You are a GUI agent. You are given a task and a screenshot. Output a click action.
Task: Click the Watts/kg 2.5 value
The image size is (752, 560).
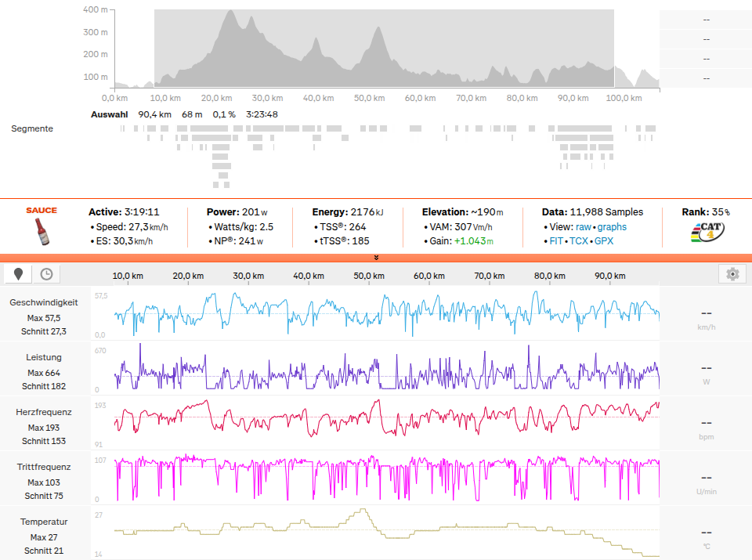coord(266,227)
